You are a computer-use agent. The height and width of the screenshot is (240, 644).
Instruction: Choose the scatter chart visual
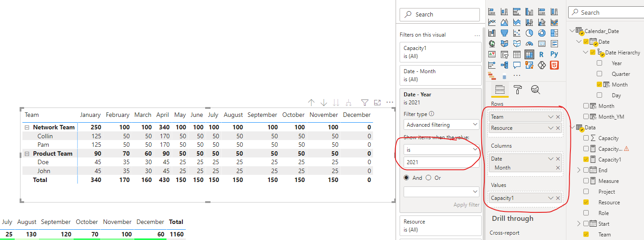click(517, 33)
